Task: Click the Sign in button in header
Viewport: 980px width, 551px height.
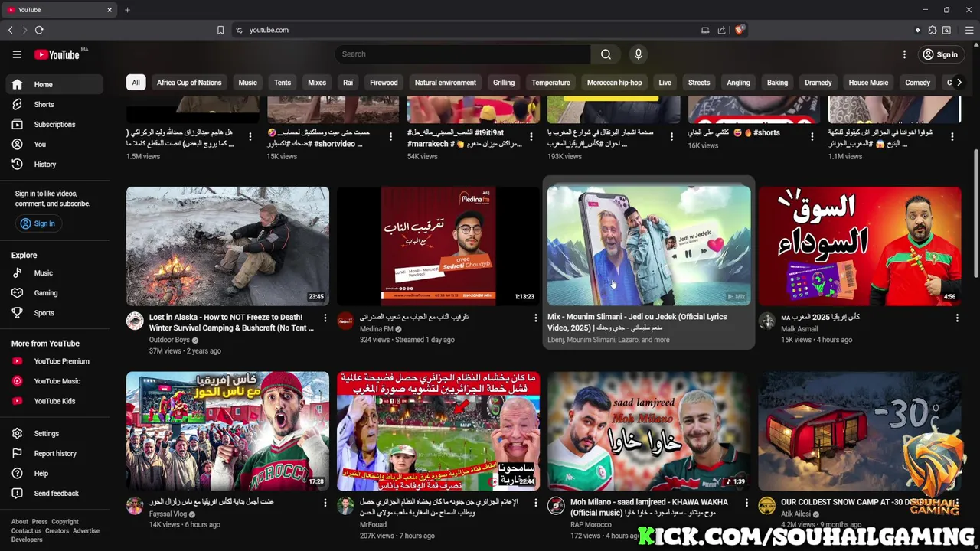Action: coord(940,54)
